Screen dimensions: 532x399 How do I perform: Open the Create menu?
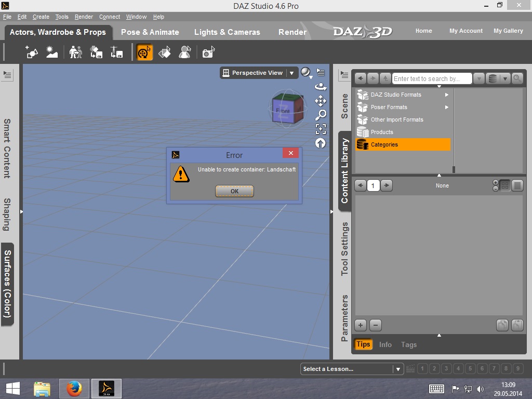click(41, 17)
